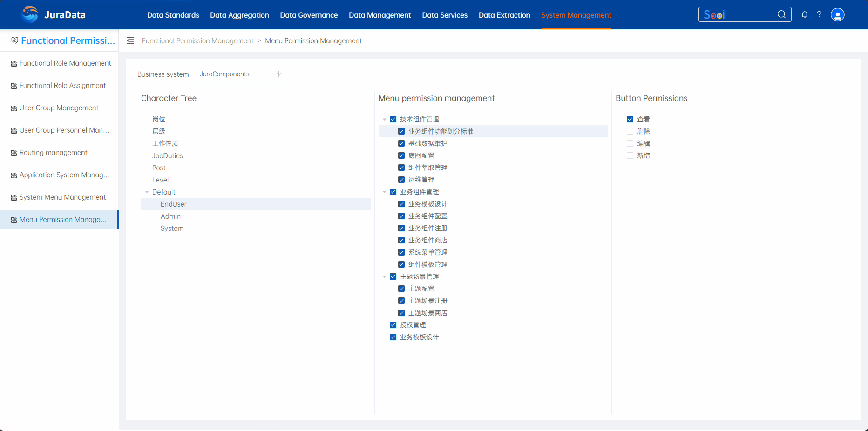
Task: Collapse the 主题场景管理 menu group
Action: 384,276
